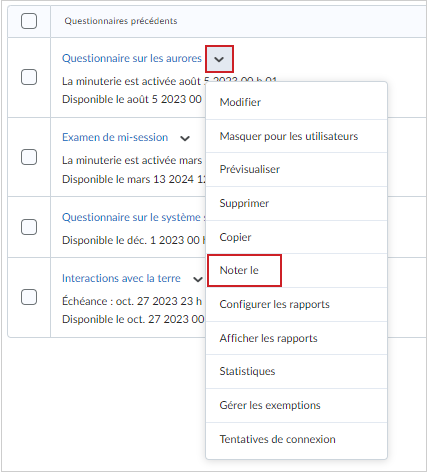This screenshot has height=472, width=427.
Task: Expand chevron beside Interactions avec la terre
Action: point(198,279)
